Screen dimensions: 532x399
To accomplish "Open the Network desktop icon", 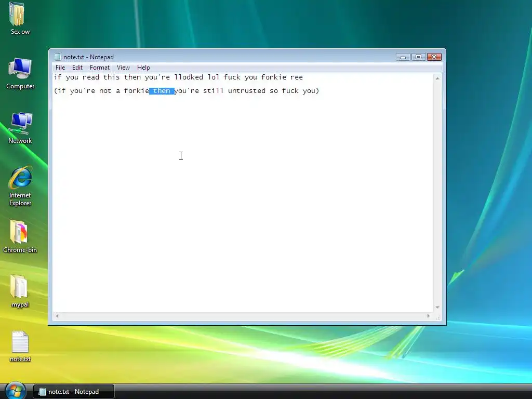I will 20,128.
